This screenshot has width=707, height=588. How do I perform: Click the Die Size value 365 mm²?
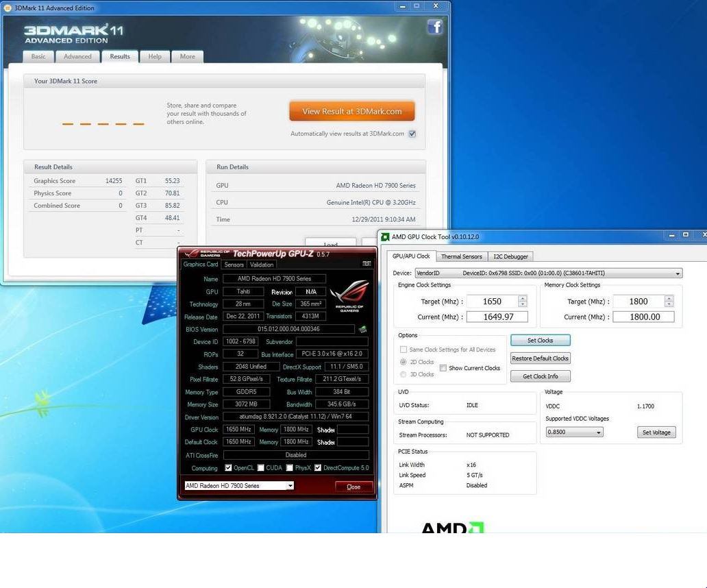[310, 304]
